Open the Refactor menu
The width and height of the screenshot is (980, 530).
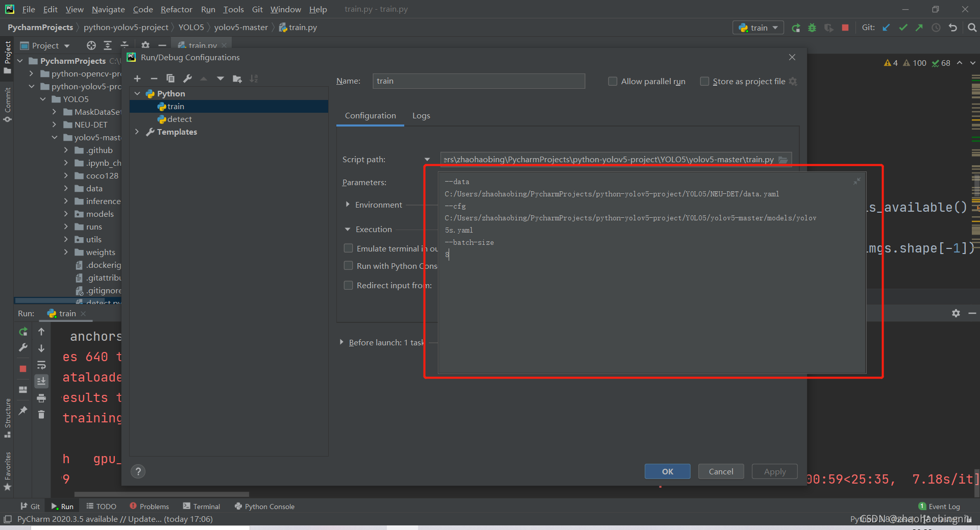point(176,9)
